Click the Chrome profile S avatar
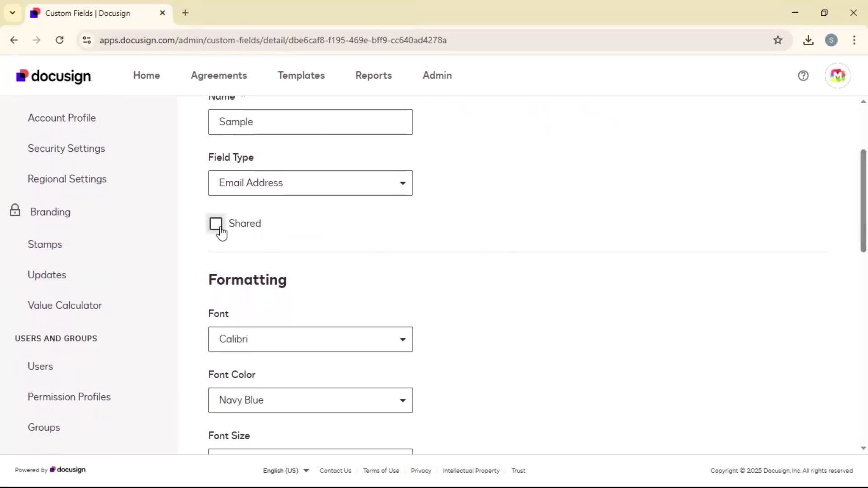This screenshot has height=488, width=868. click(831, 40)
